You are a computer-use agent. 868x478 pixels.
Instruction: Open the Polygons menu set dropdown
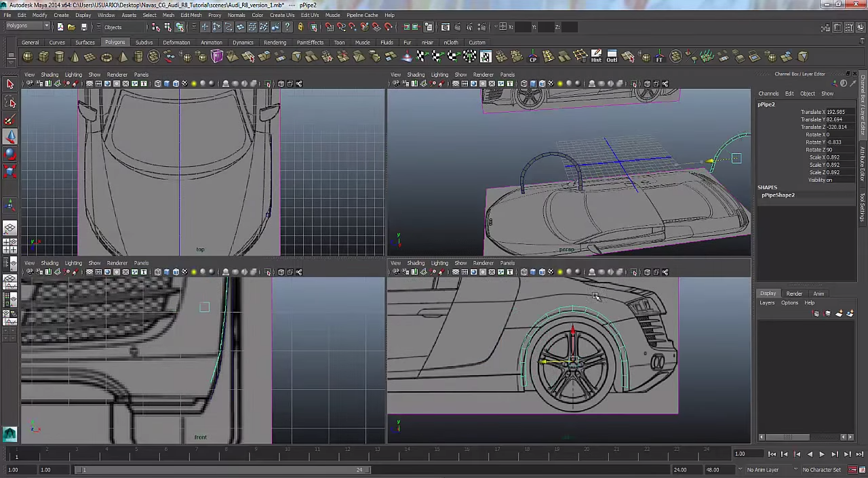tap(28, 26)
